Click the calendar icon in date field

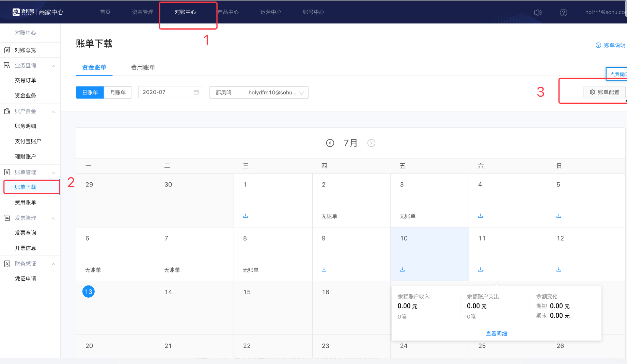[x=196, y=92]
